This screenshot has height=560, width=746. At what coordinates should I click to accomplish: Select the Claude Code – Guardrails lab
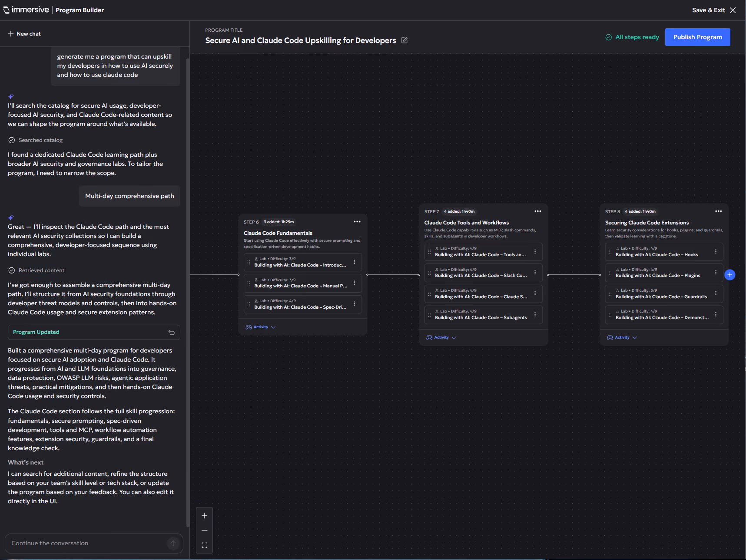point(664,293)
